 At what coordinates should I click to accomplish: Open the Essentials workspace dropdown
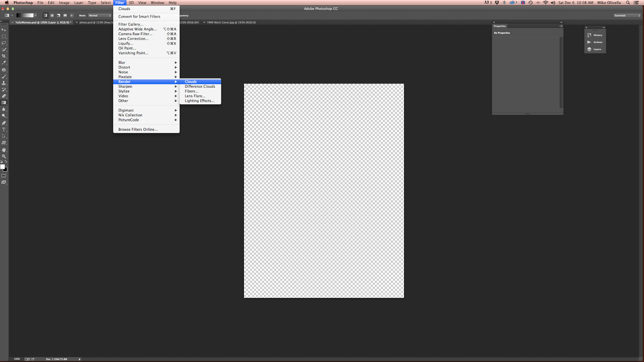coord(627,16)
